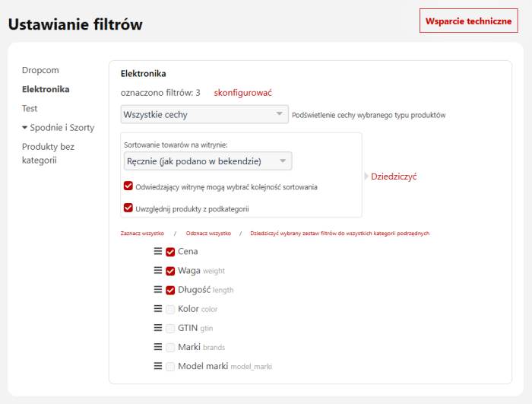Image resolution: width=532 pixels, height=404 pixels.
Task: Click the 'Zaznacz wszystko' link
Action: click(x=142, y=234)
